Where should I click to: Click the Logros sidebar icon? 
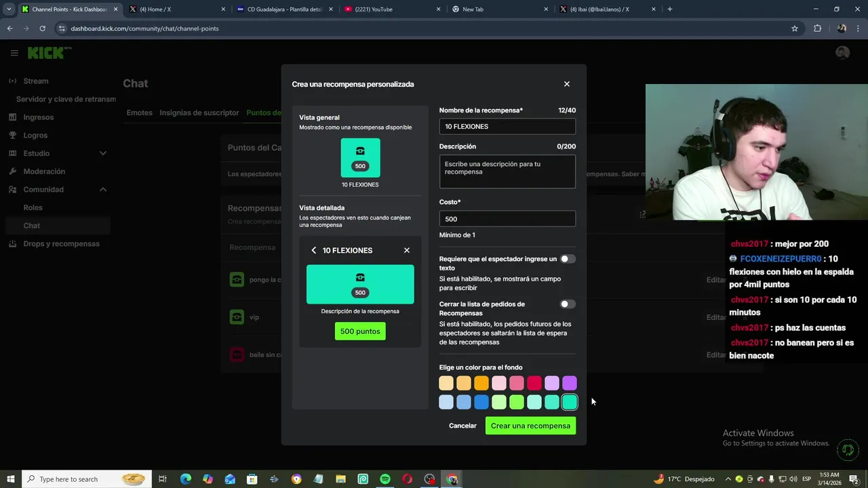click(13, 135)
